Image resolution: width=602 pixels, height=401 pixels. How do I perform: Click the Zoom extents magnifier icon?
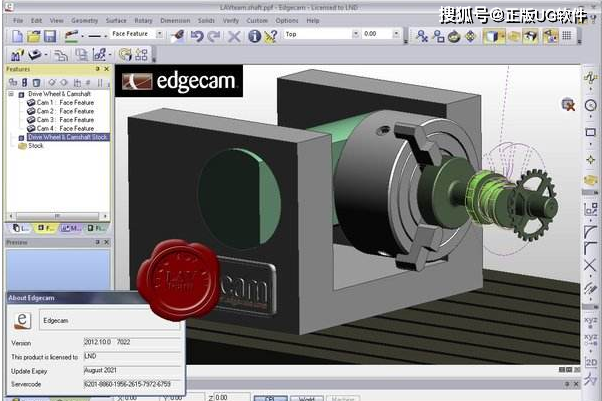point(422,36)
